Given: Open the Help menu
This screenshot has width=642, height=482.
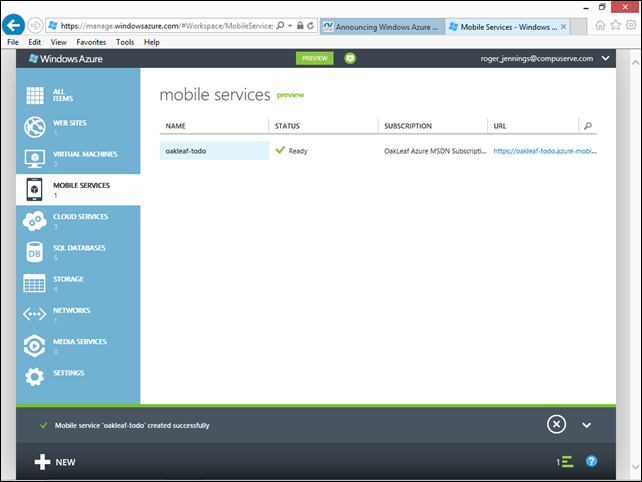Looking at the screenshot, I should (151, 42).
